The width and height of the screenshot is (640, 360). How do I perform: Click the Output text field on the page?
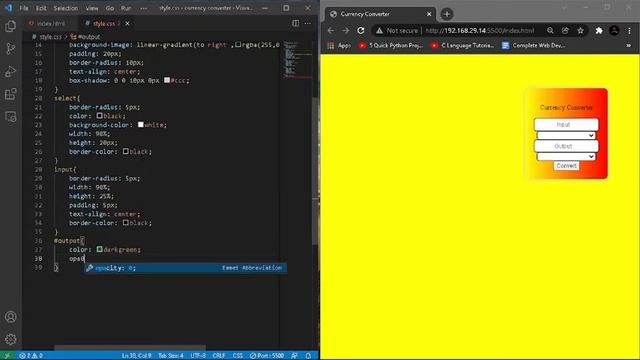(x=566, y=146)
